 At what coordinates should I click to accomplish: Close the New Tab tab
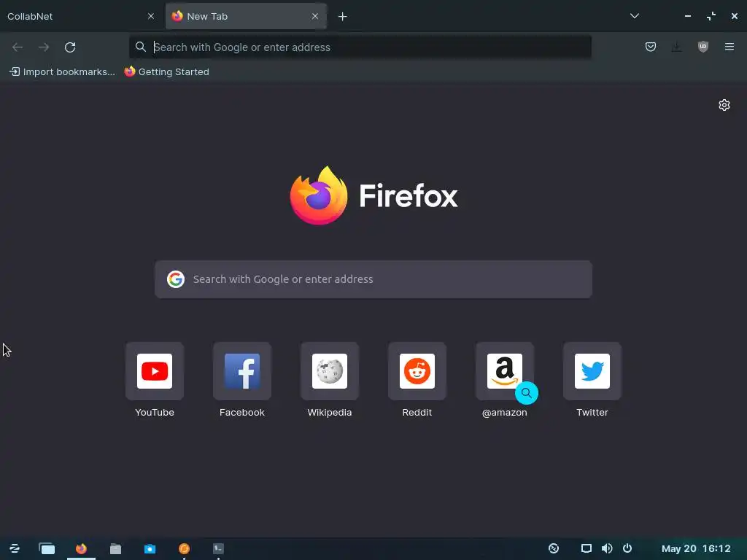point(315,16)
